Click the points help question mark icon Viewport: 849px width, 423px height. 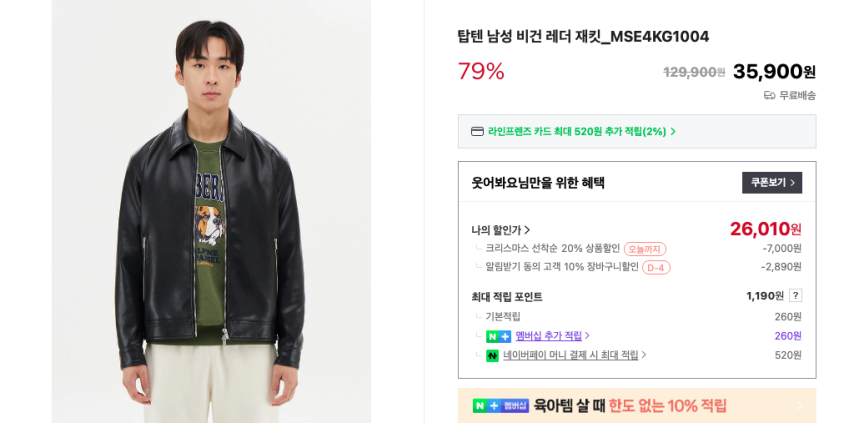click(x=795, y=296)
